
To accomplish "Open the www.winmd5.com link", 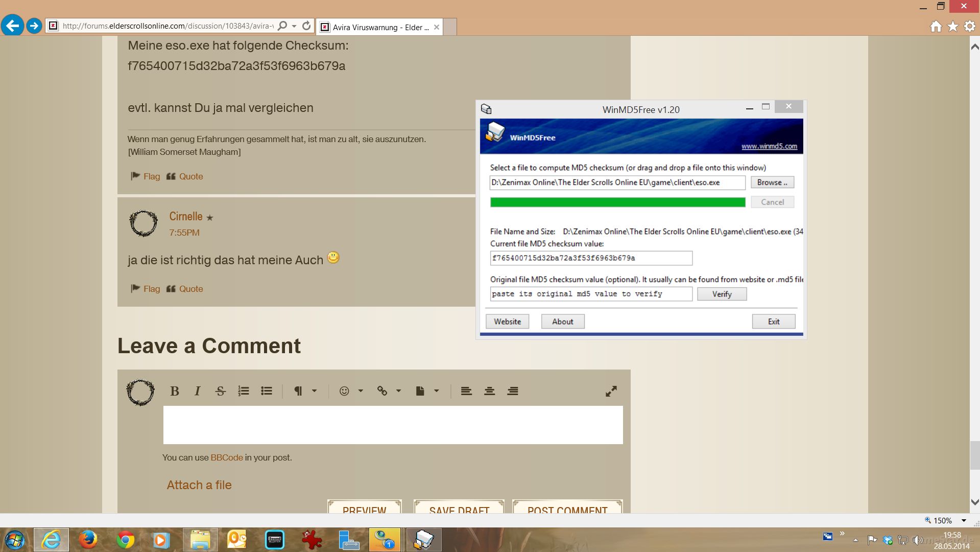I will pos(769,146).
